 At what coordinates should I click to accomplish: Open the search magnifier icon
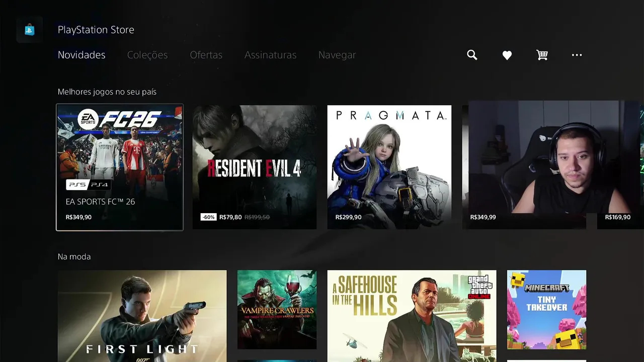(x=472, y=55)
